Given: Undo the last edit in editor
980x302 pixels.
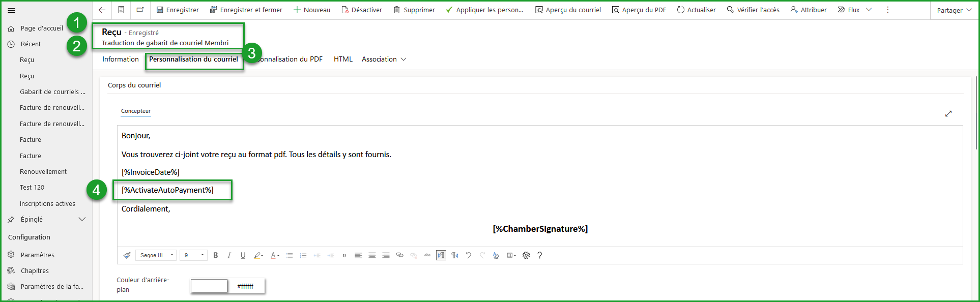Looking at the screenshot, I should [x=469, y=255].
